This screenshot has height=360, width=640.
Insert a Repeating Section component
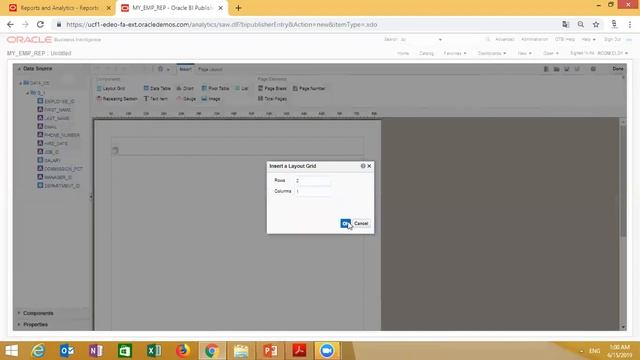[x=117, y=99]
